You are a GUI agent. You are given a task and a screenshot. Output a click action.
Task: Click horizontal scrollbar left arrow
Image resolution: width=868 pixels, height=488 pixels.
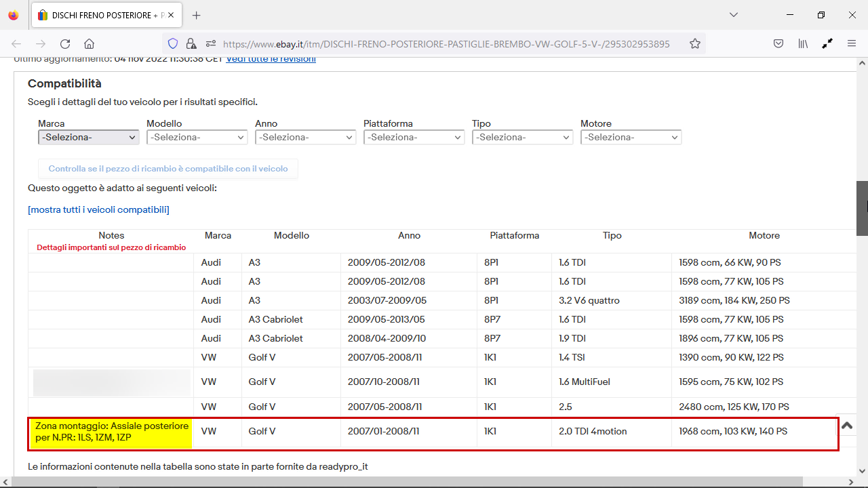[5, 482]
